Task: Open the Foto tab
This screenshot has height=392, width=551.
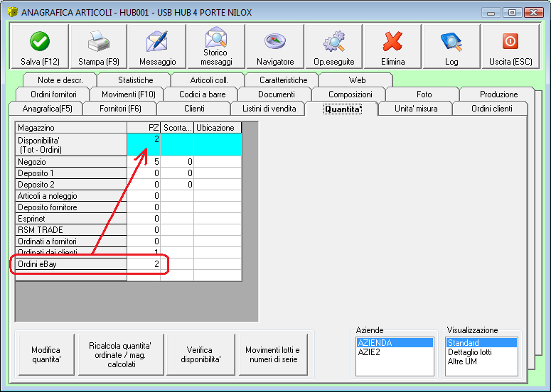Action: point(424,94)
